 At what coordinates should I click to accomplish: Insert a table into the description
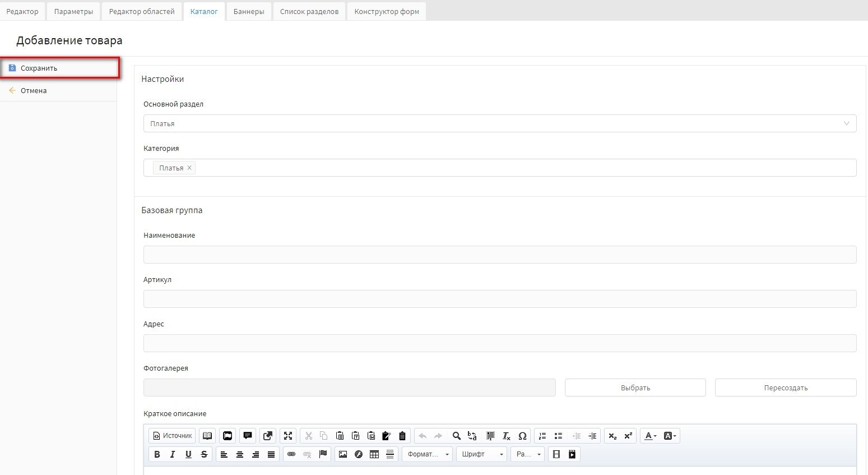pos(374,454)
